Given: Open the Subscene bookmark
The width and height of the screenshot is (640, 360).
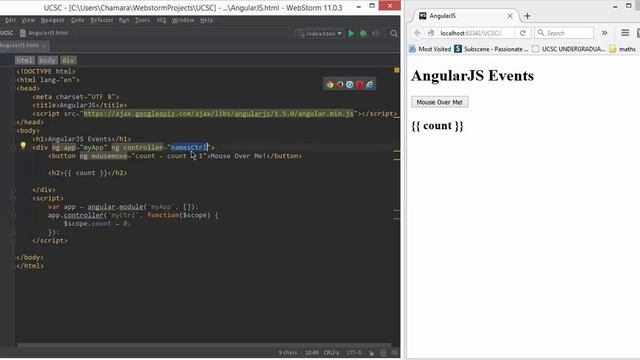Looking at the screenshot, I should pos(491,49).
